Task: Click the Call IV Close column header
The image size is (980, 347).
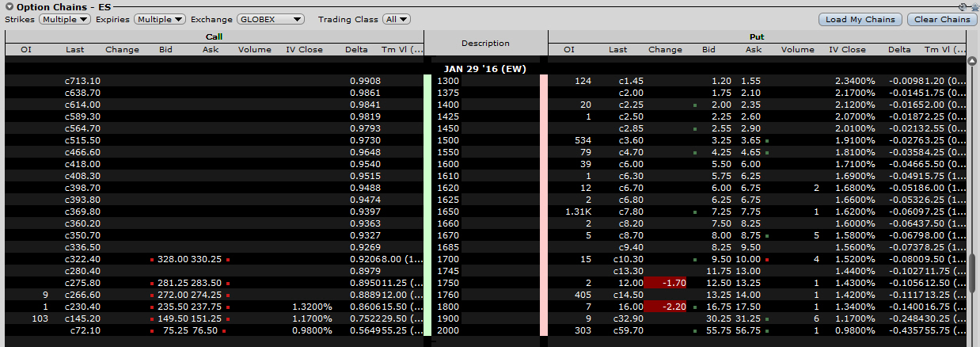Action: tap(305, 49)
